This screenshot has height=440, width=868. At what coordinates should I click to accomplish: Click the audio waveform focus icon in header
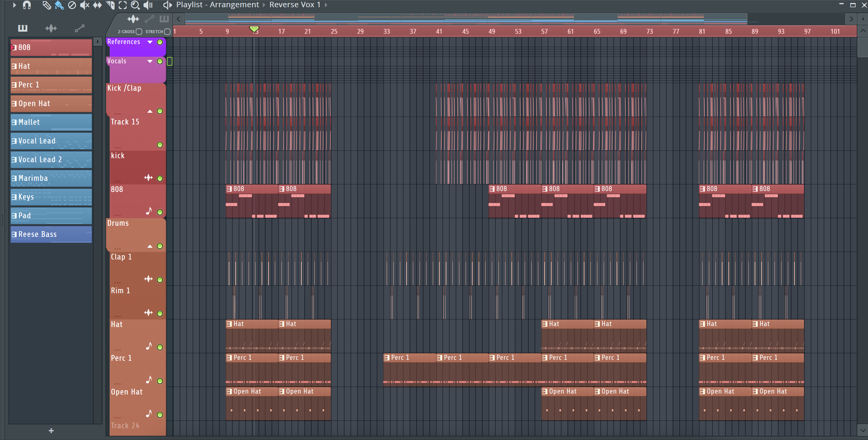[133, 19]
